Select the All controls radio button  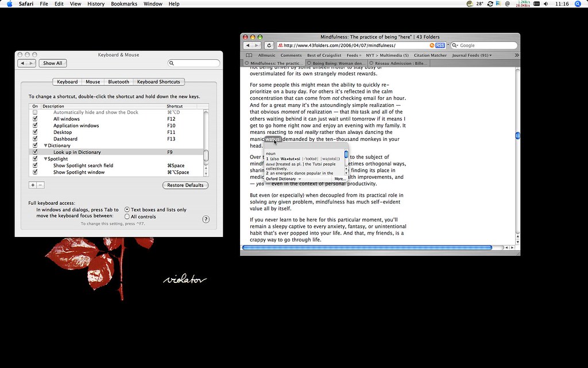pyautogui.click(x=127, y=217)
